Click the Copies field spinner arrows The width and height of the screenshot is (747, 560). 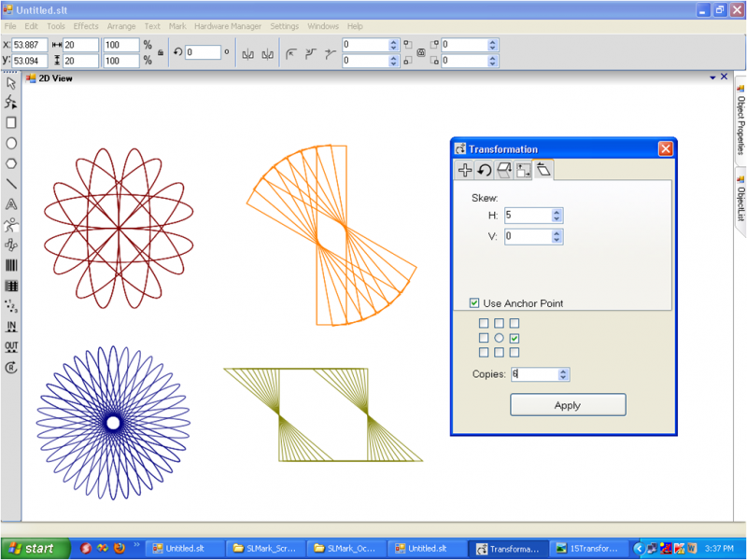(x=562, y=374)
